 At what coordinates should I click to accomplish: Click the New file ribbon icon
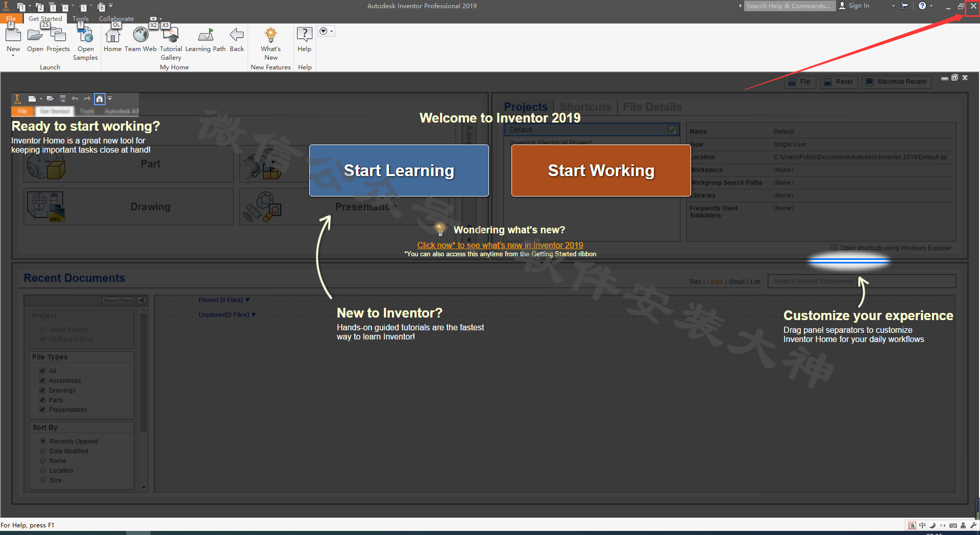click(x=13, y=35)
